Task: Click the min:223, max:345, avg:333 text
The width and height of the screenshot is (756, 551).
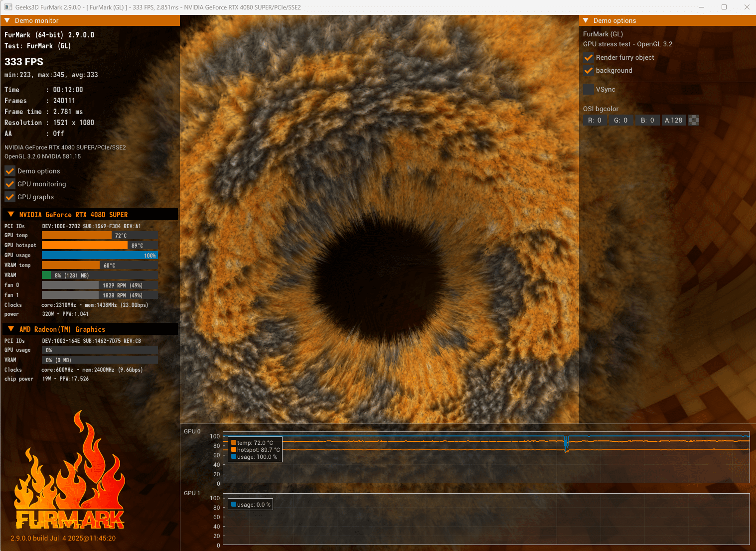Action: click(51, 75)
